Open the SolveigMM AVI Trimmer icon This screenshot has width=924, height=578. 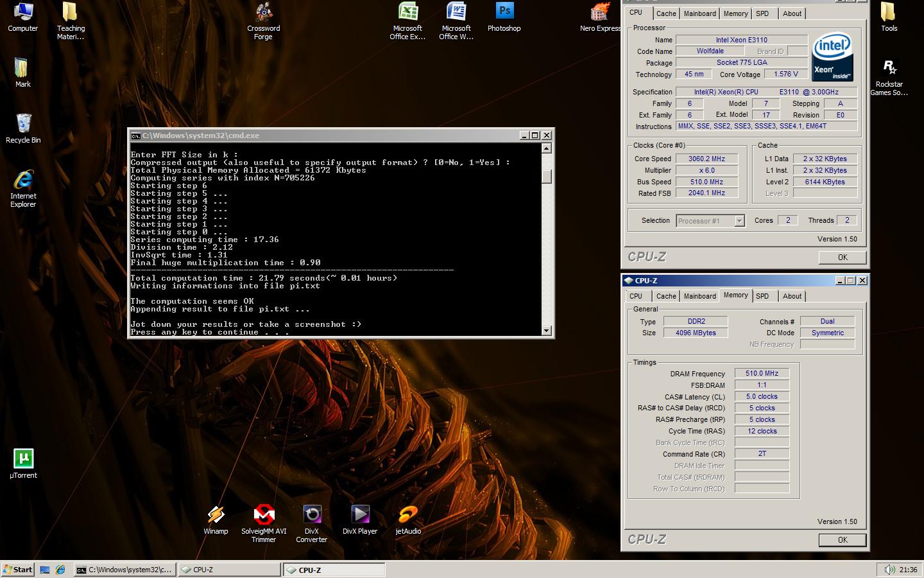pyautogui.click(x=264, y=523)
